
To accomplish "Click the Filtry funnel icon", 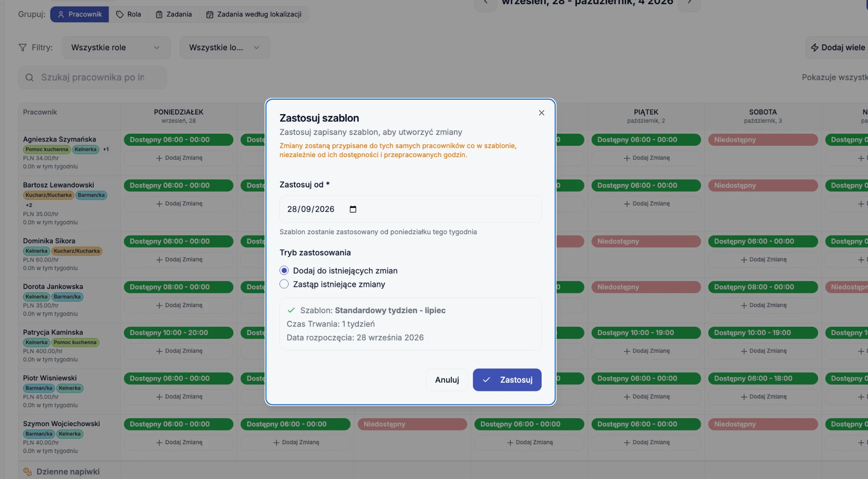I will click(23, 47).
